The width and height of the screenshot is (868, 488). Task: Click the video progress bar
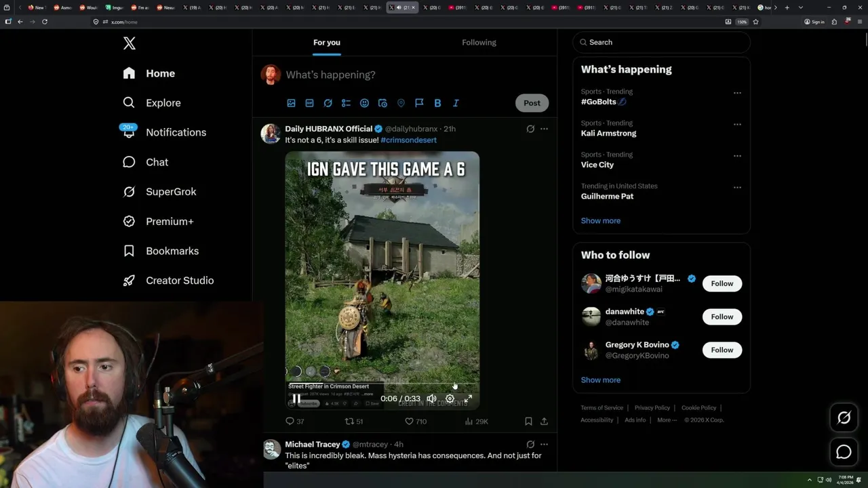pyautogui.click(x=382, y=385)
